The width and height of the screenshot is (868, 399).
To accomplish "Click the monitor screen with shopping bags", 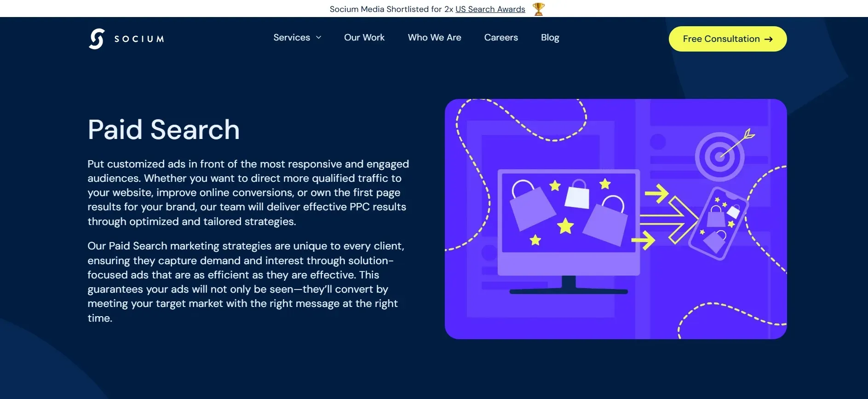I will point(569,212).
